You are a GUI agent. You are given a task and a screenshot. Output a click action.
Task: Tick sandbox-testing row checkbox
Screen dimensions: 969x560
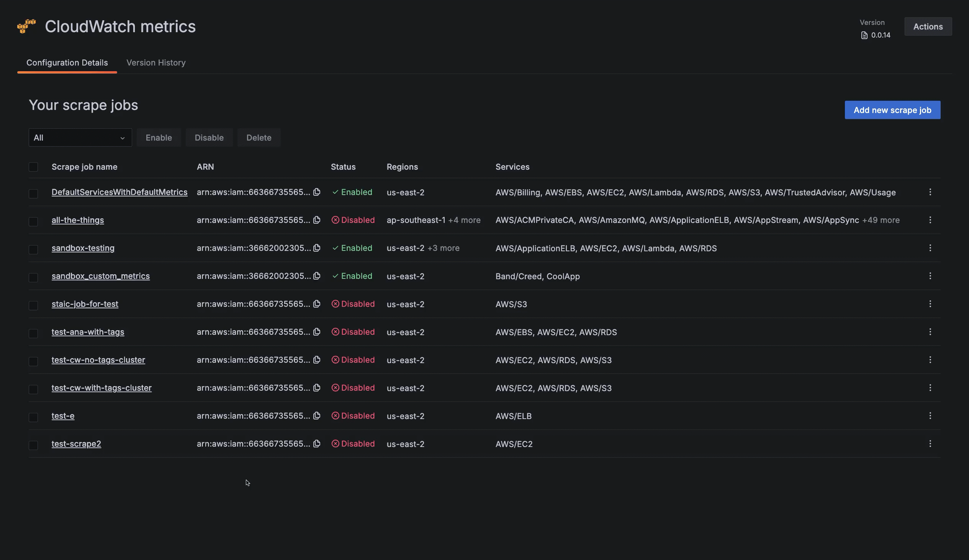pyautogui.click(x=33, y=250)
